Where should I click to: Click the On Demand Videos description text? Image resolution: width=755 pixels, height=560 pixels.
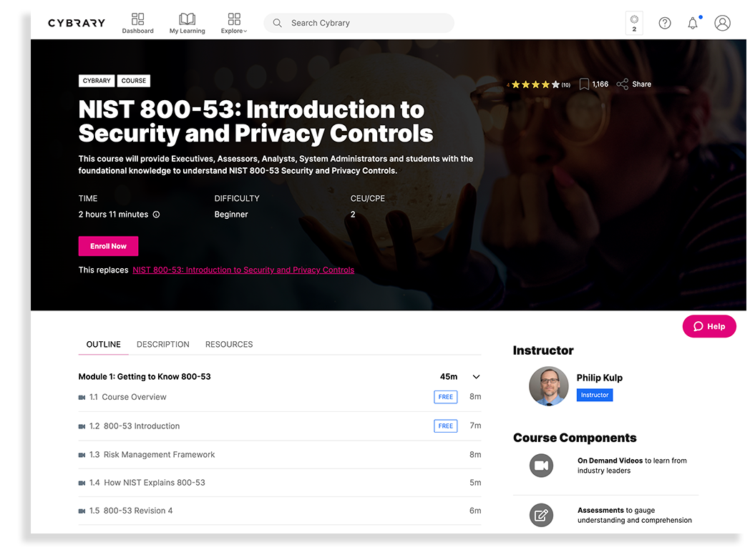[x=632, y=466]
